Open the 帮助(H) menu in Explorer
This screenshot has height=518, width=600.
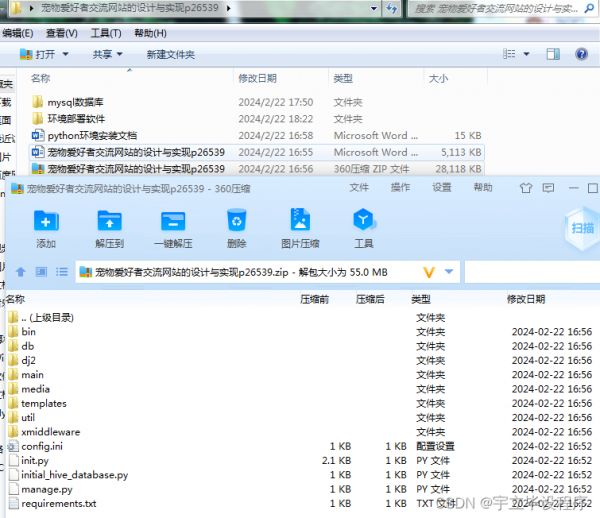coord(150,33)
